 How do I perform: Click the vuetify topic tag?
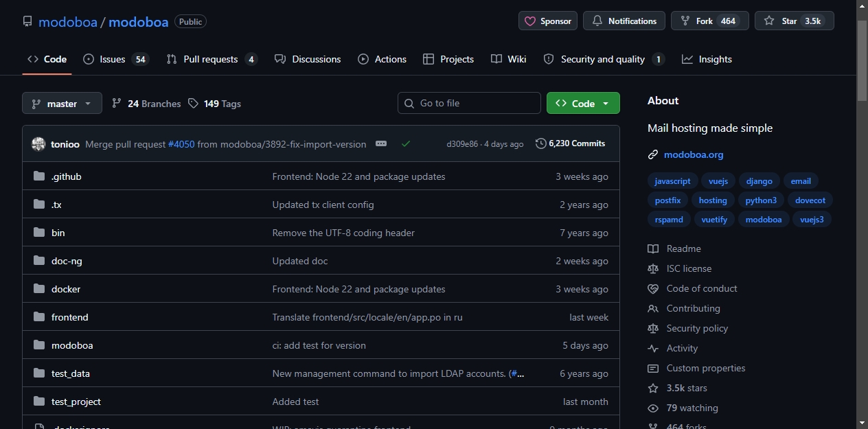pyautogui.click(x=715, y=220)
